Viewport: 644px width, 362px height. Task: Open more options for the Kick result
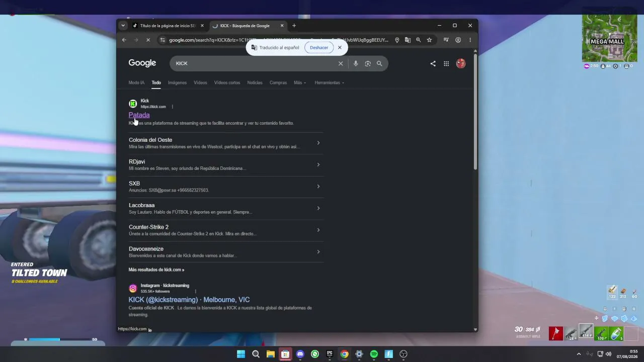coord(172,107)
